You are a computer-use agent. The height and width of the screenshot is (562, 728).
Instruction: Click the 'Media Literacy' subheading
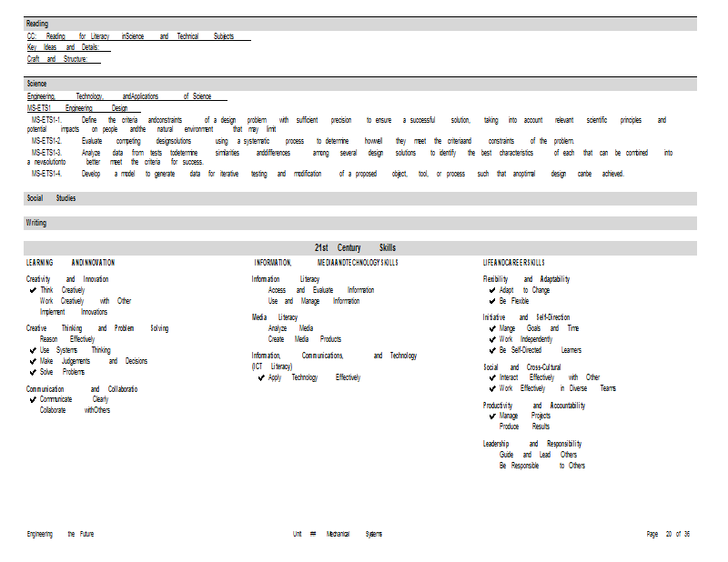[275, 318]
